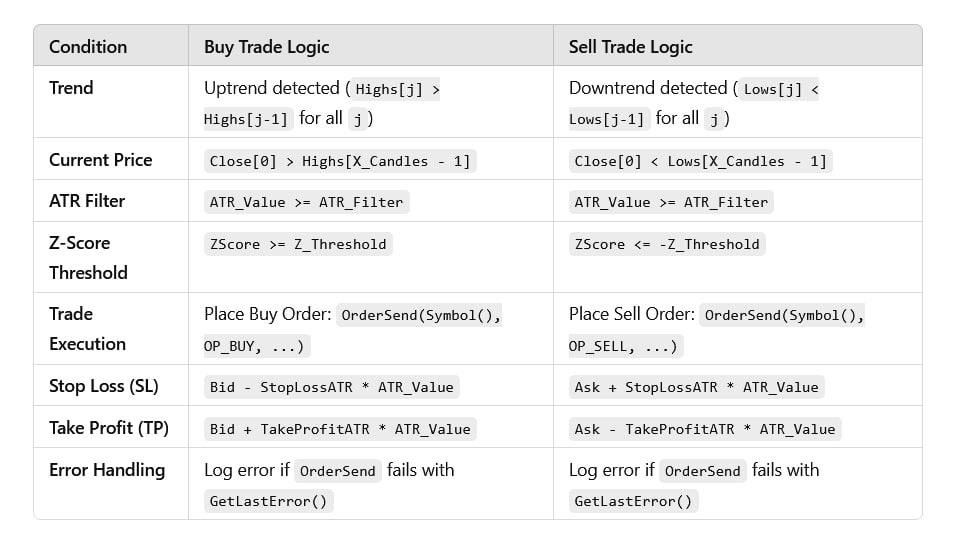This screenshot has height=542, width=965.
Task: Select the Error Handling row label
Action: (x=107, y=470)
